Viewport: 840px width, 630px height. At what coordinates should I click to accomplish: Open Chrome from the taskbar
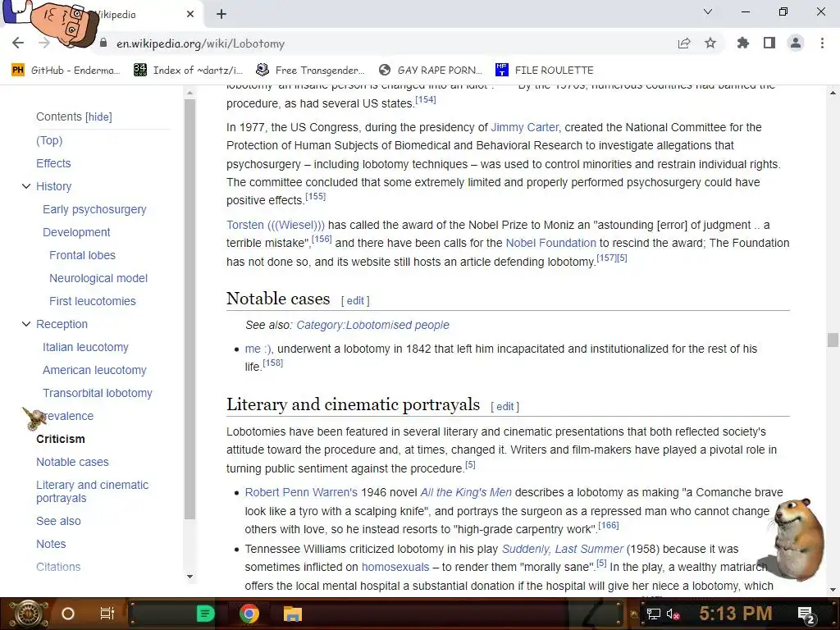coord(249,614)
